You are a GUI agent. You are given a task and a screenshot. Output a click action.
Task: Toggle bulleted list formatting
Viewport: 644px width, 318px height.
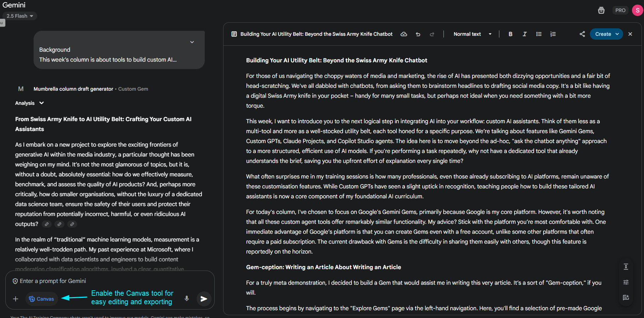point(539,34)
